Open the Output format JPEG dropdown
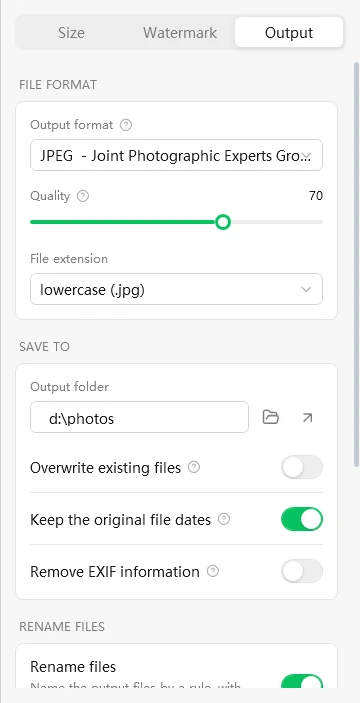 click(176, 155)
